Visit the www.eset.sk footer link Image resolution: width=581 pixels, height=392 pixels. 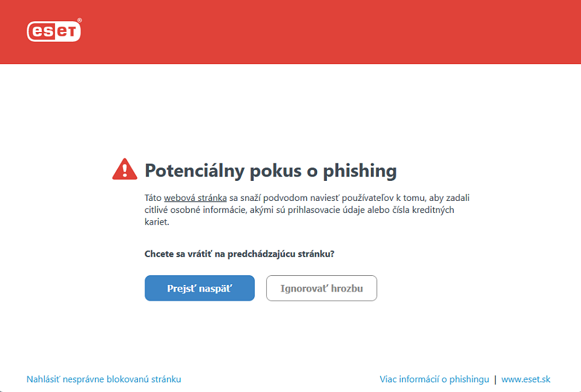(x=526, y=379)
